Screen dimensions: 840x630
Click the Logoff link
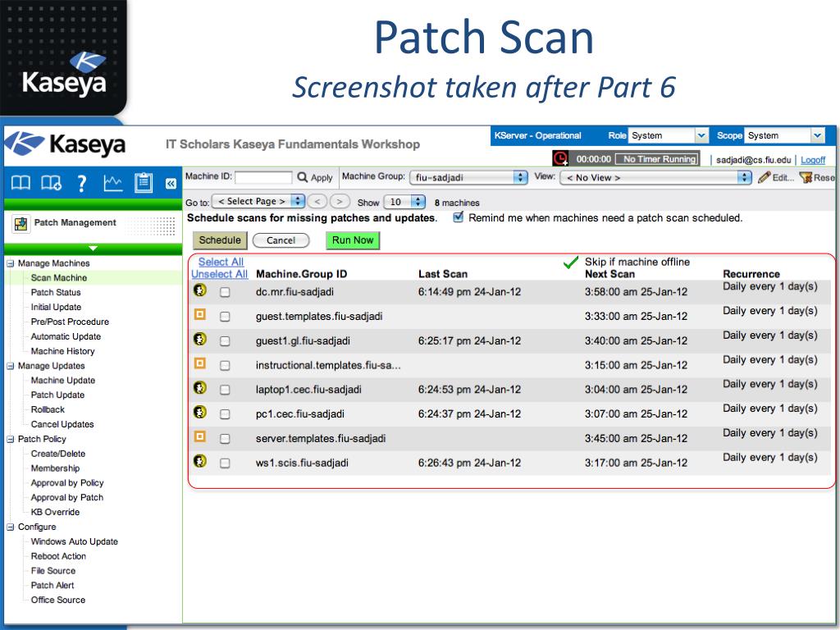pos(813,160)
